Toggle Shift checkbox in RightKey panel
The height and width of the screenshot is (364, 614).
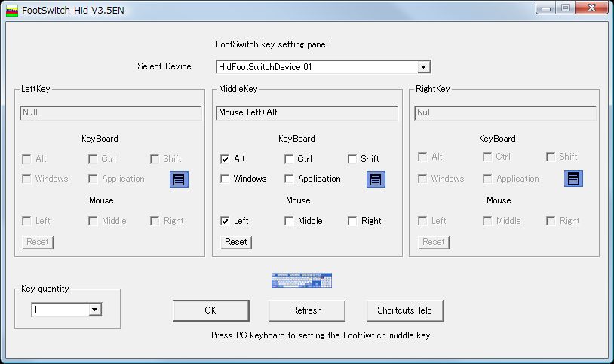click(551, 157)
